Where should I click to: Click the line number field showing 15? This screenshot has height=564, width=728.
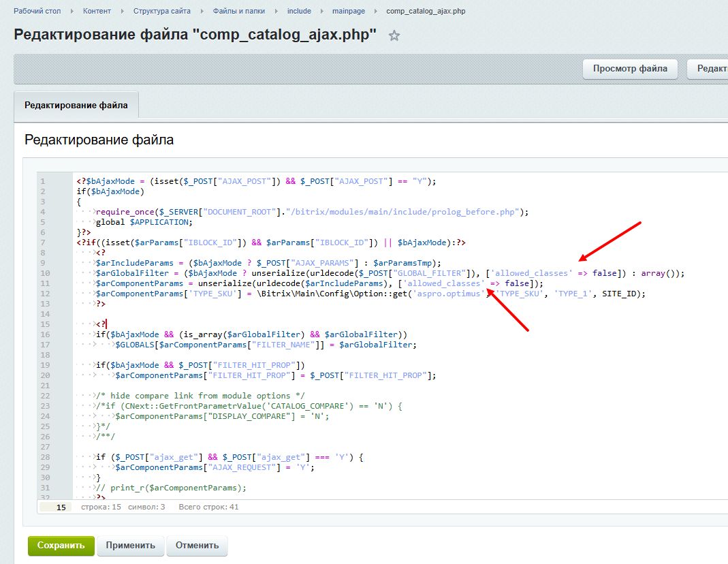(x=56, y=507)
